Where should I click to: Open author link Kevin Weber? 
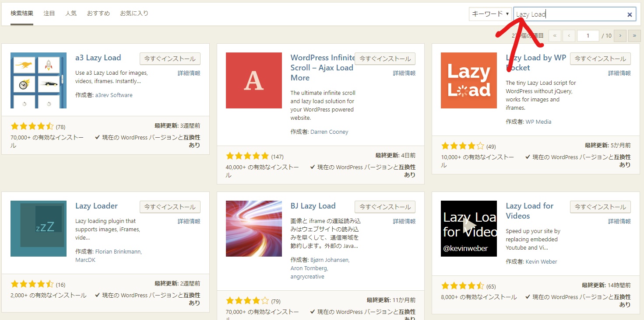(x=541, y=261)
